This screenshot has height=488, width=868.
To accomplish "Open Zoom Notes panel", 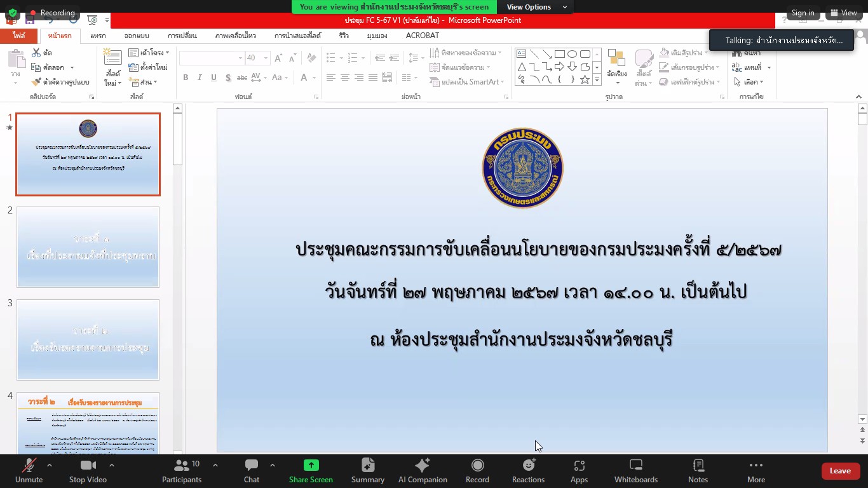I will (x=698, y=471).
